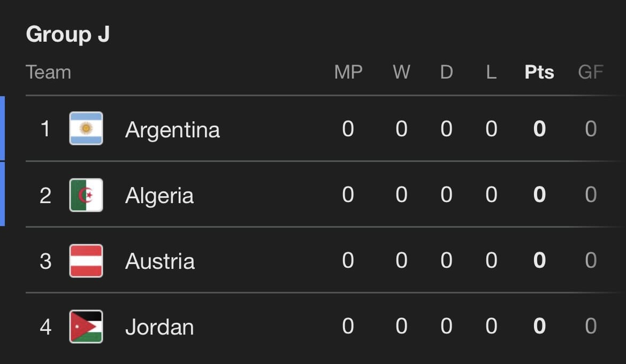The width and height of the screenshot is (626, 364).
Task: Select the Algeria team row
Action: (x=313, y=195)
